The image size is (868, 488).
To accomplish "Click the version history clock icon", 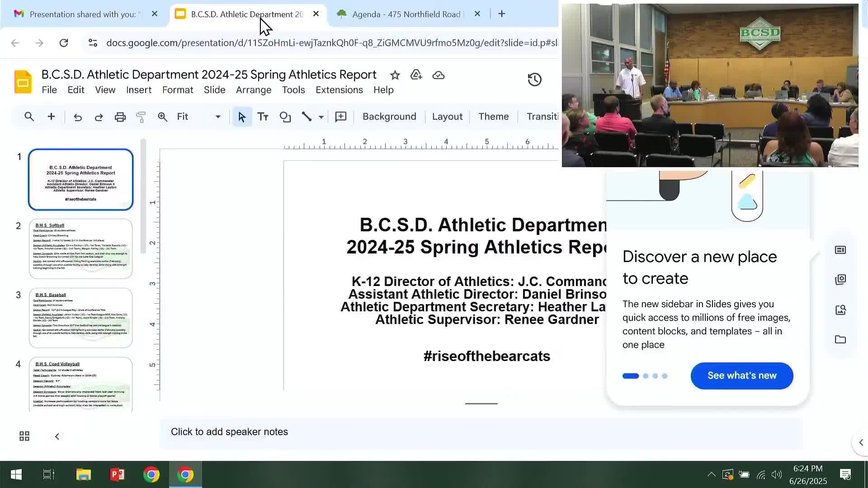I will (x=534, y=79).
